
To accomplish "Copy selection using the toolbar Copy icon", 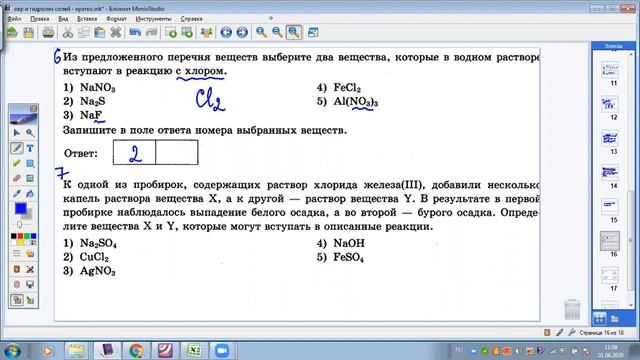I will tap(84, 32).
